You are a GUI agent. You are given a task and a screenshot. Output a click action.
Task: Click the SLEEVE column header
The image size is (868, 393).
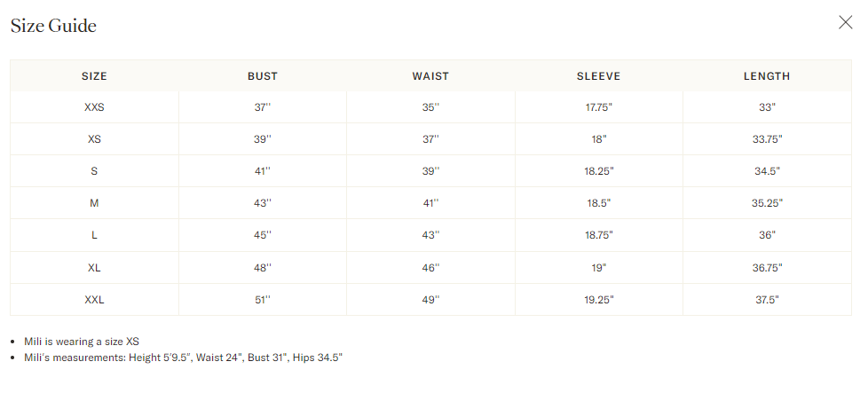click(x=598, y=76)
